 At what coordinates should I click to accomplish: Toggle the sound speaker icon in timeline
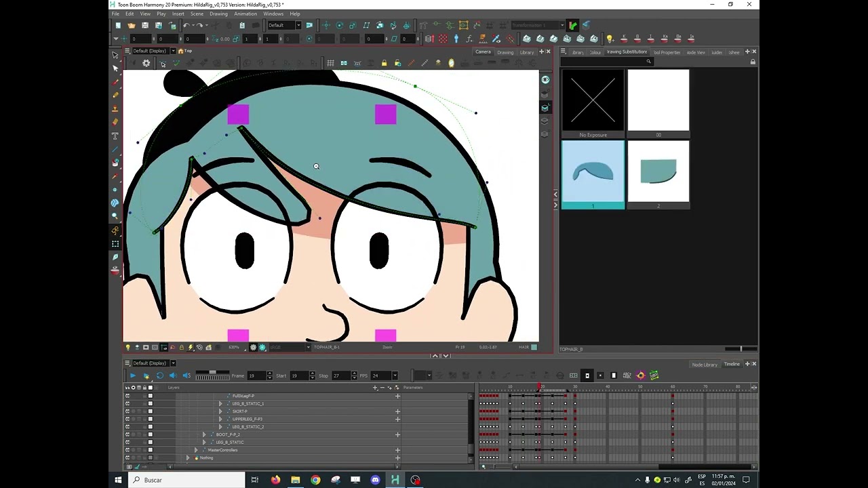coord(172,375)
